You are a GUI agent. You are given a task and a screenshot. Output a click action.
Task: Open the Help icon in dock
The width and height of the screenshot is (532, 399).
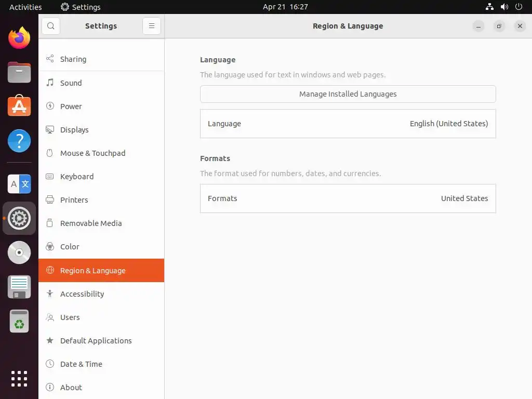19,141
